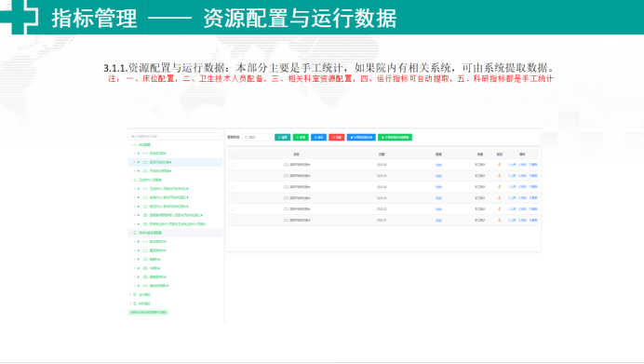Click the orange status icon in the 2023-01 row
644x364 pixels.
pos(500,221)
